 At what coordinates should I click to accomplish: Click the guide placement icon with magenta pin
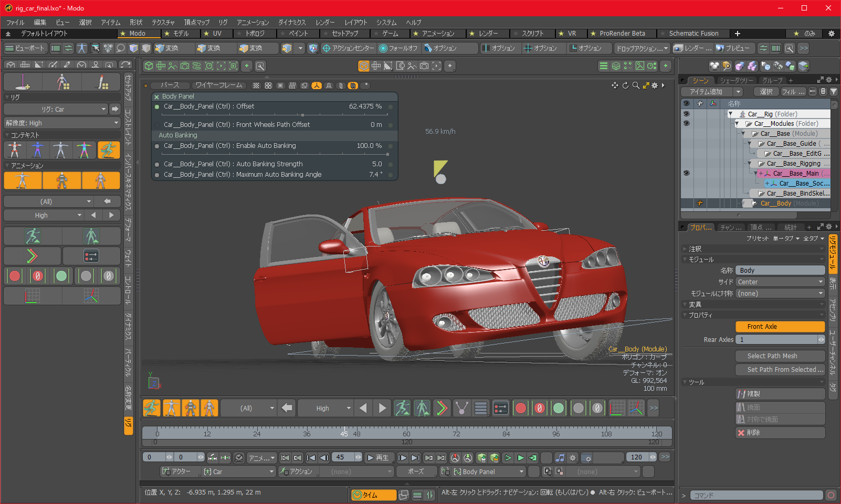point(23,82)
